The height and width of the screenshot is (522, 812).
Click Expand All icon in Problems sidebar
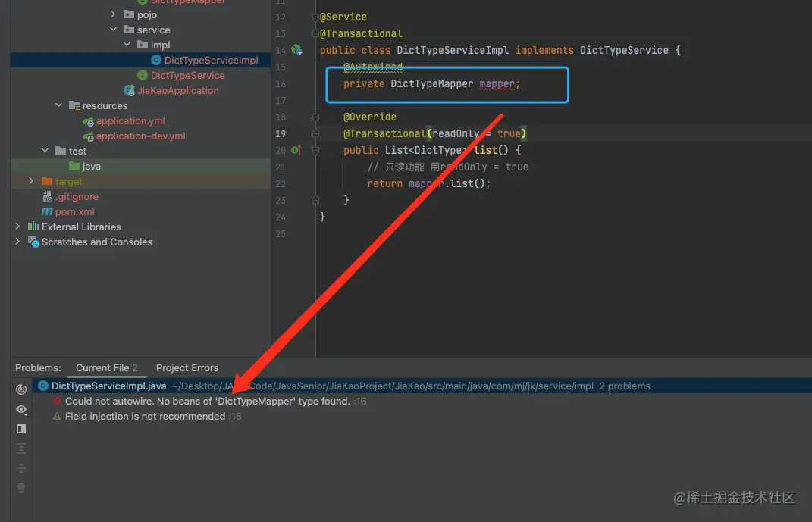(x=21, y=449)
